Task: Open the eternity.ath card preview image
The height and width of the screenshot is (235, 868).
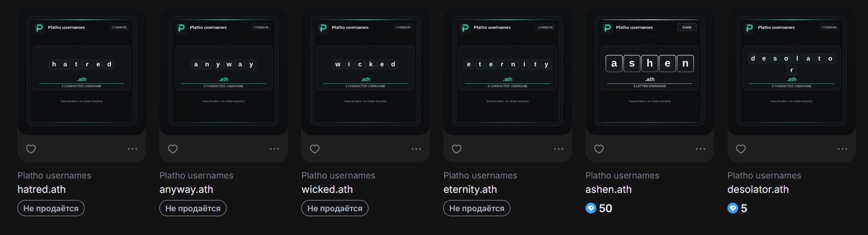Action: (x=508, y=71)
